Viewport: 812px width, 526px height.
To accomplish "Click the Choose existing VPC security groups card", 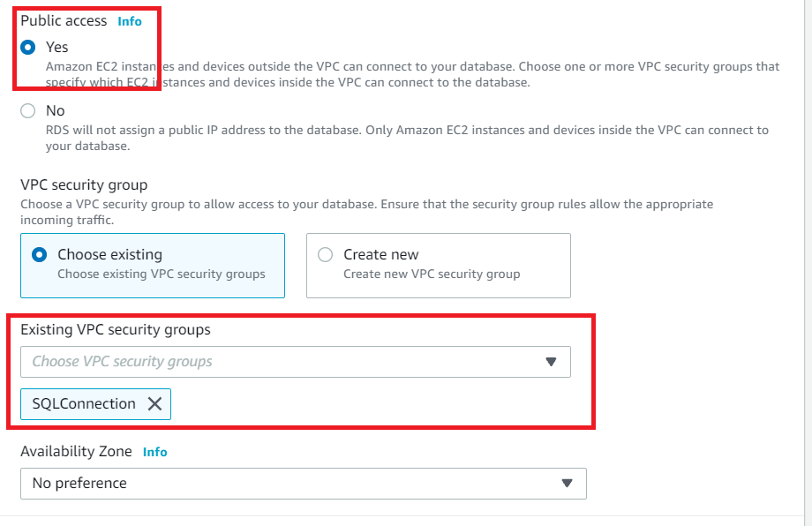I will click(x=152, y=265).
